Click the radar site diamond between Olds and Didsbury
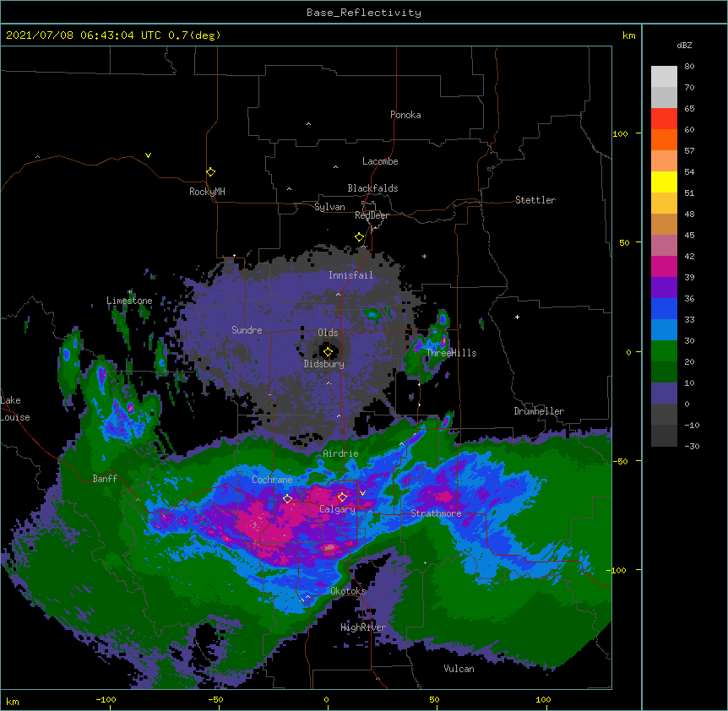The height and width of the screenshot is (711, 728). pyautogui.click(x=328, y=352)
